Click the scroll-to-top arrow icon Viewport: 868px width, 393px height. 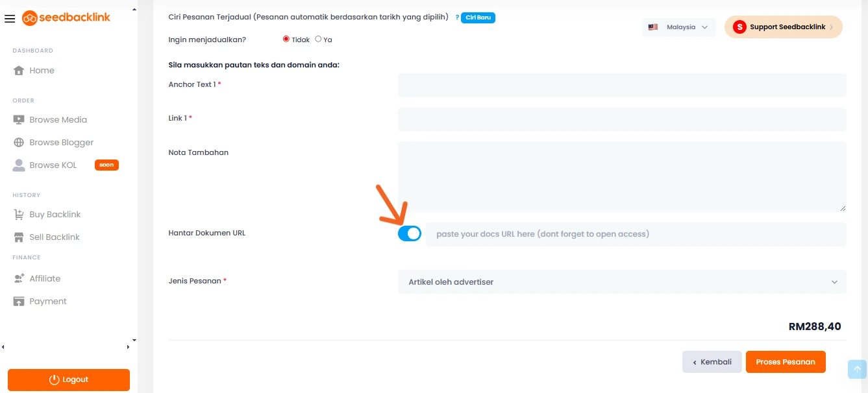(x=857, y=369)
